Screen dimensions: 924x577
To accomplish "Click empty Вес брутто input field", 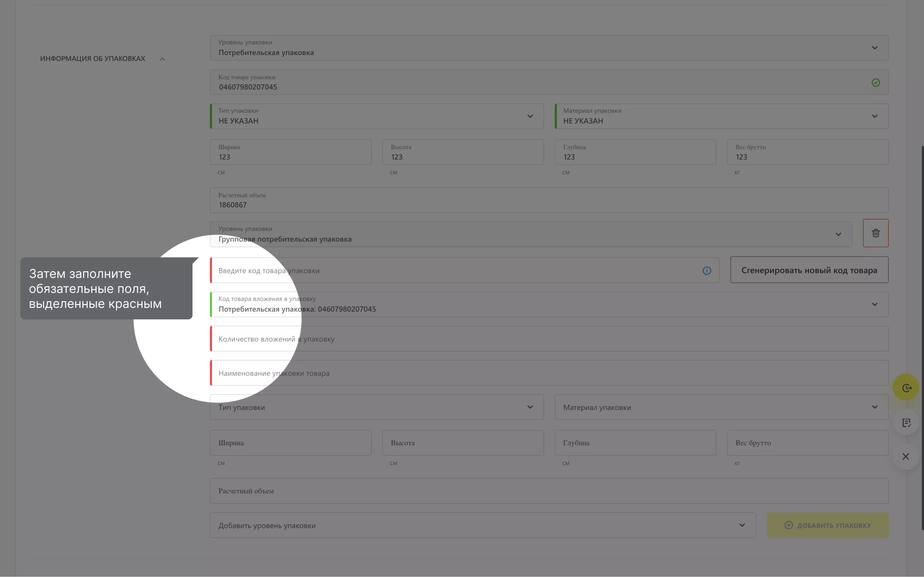I will point(808,443).
